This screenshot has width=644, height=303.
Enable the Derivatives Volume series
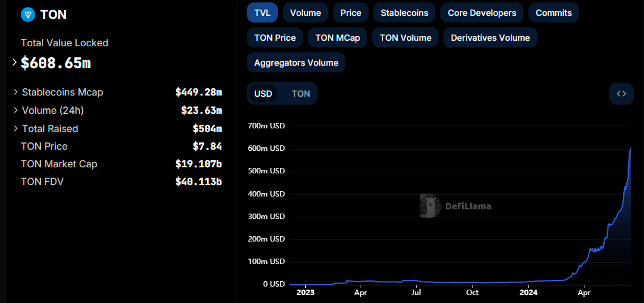tap(490, 38)
